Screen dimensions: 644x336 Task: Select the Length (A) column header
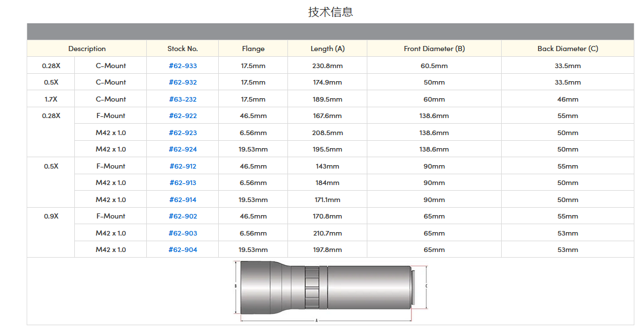pos(327,49)
